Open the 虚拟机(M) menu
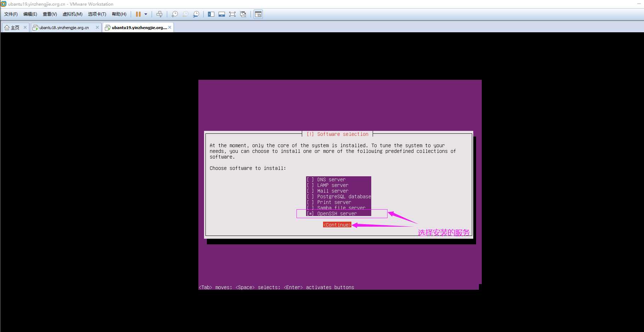 click(72, 14)
